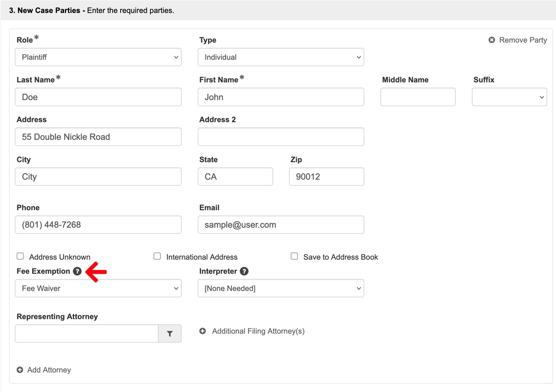Image resolution: width=556 pixels, height=392 pixels.
Task: Select the Email field with sample@user.com
Action: tap(281, 225)
